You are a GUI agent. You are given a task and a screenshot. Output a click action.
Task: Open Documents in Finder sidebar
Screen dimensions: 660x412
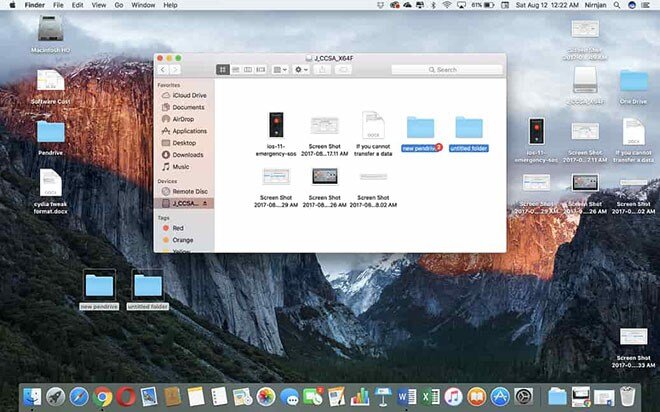[x=184, y=107]
